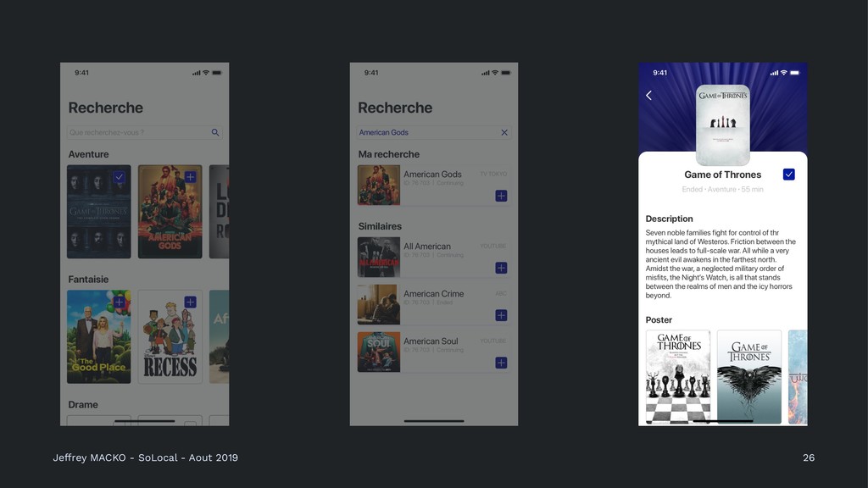The image size is (868, 488).
Task: Open The Good Place poster thumbnail
Action: pos(99,337)
